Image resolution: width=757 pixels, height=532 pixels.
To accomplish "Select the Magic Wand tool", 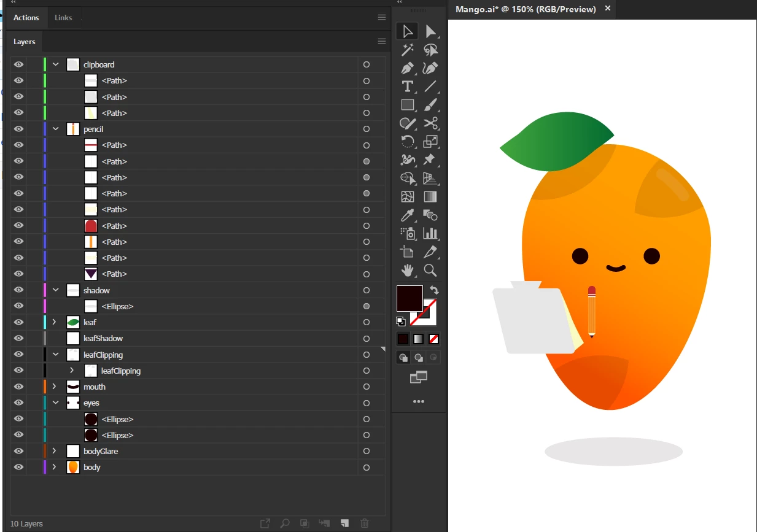I will point(407,50).
